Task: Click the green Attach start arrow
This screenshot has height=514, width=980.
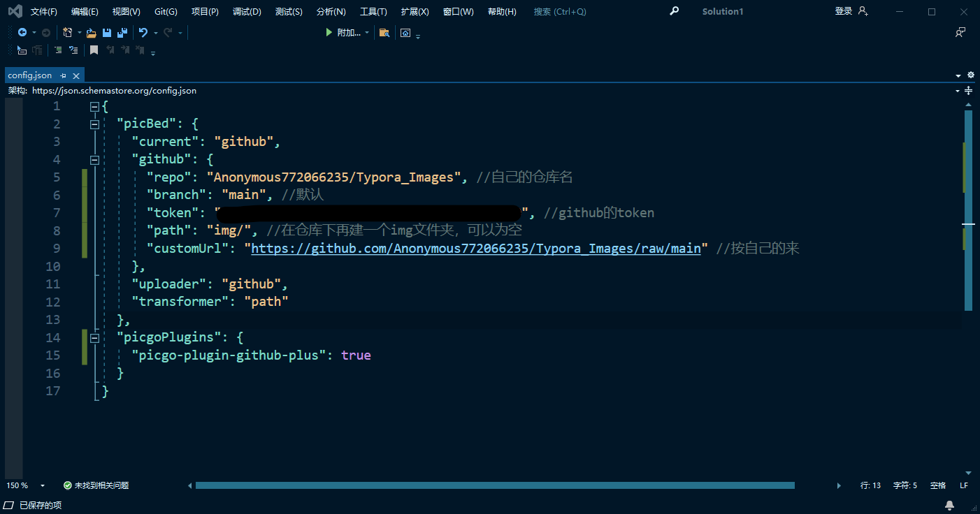Action: pyautogui.click(x=329, y=33)
